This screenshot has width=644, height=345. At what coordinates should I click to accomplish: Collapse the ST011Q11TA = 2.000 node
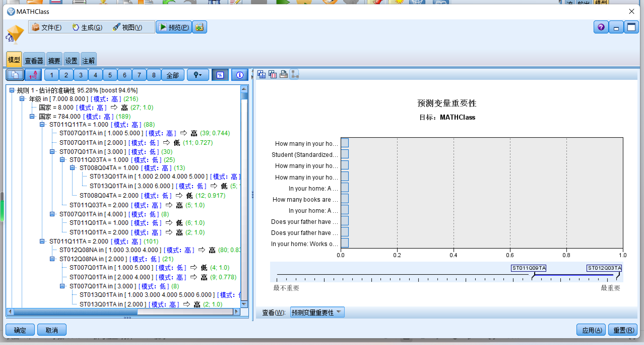[x=42, y=241]
